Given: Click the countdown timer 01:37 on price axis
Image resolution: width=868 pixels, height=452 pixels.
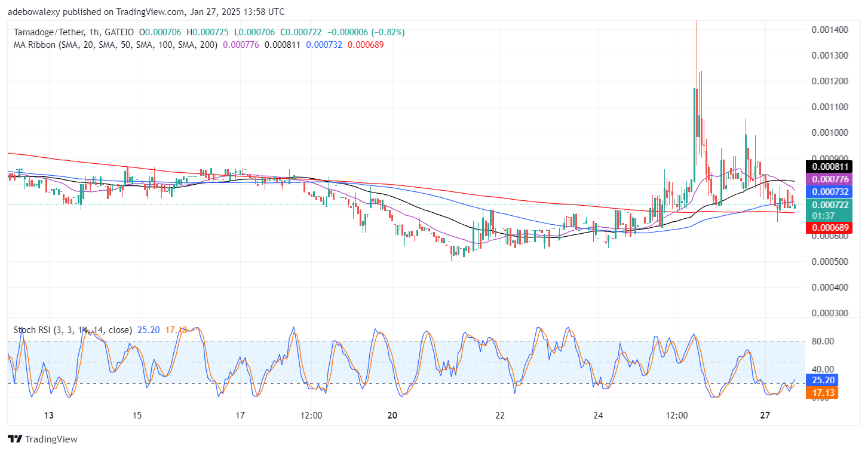Looking at the screenshot, I should click(x=822, y=215).
